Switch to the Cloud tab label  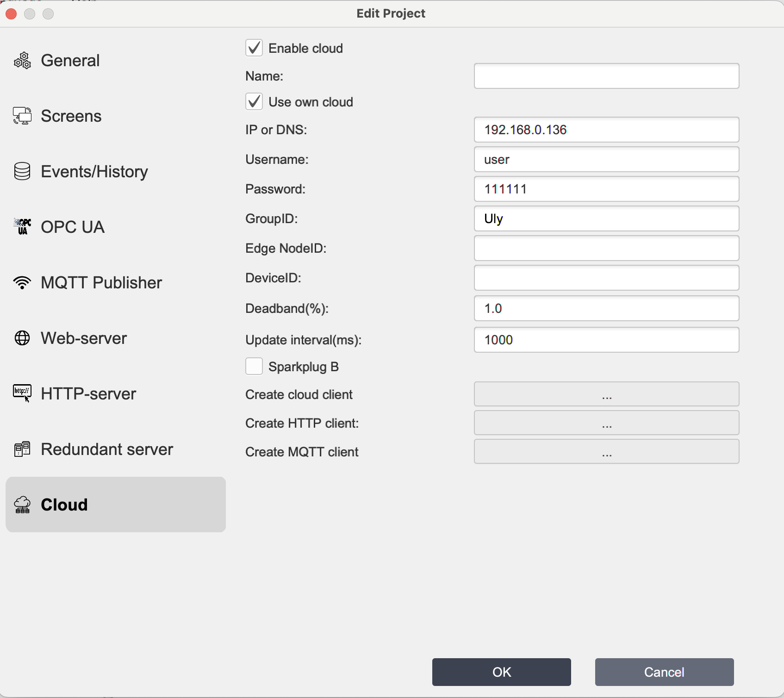[64, 505]
